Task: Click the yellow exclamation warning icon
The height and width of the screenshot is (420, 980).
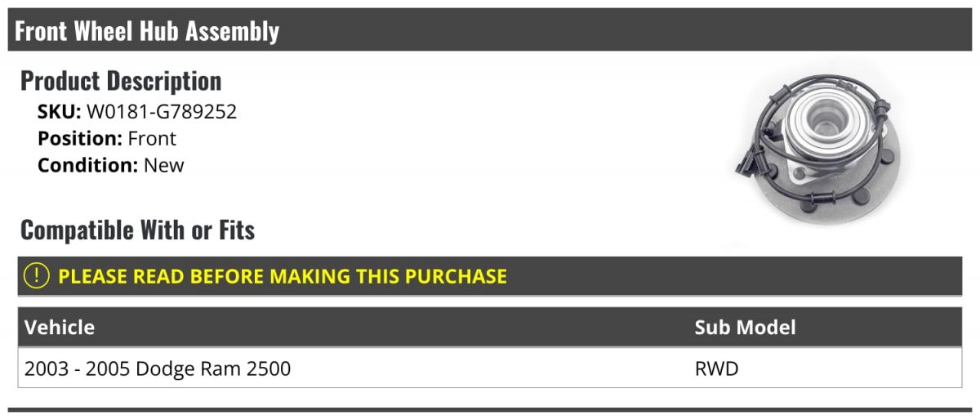Action: (37, 276)
